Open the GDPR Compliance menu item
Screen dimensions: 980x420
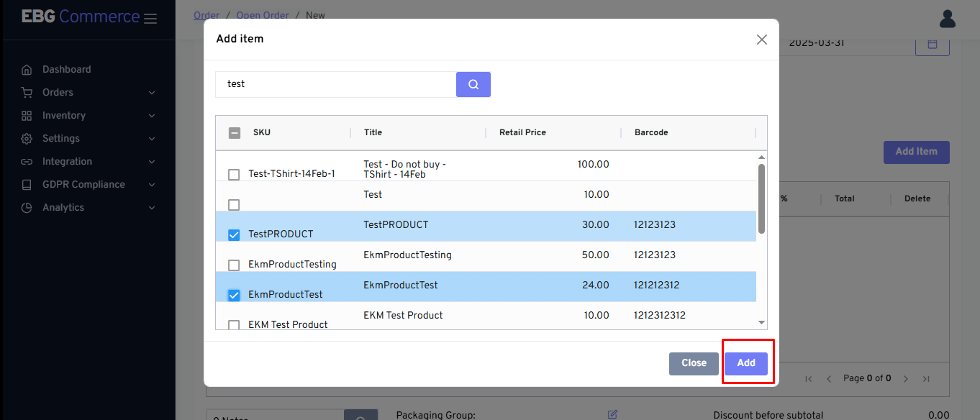click(83, 184)
